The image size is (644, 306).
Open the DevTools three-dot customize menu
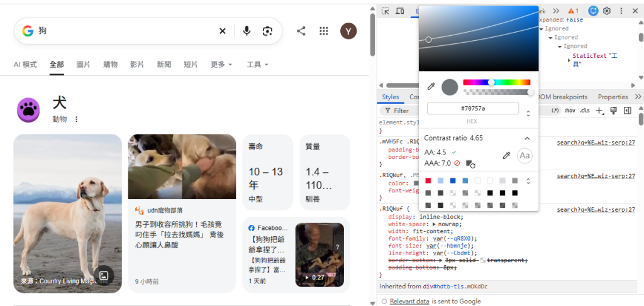click(621, 11)
